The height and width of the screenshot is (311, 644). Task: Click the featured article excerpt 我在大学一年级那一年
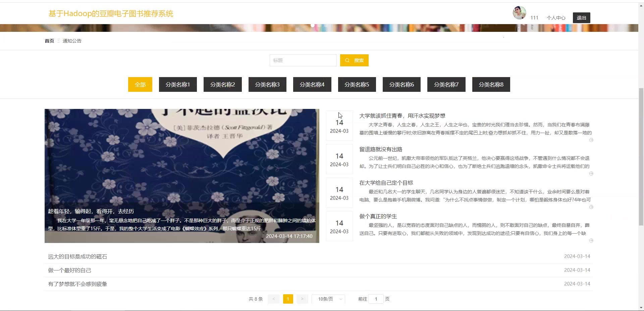[182, 225]
